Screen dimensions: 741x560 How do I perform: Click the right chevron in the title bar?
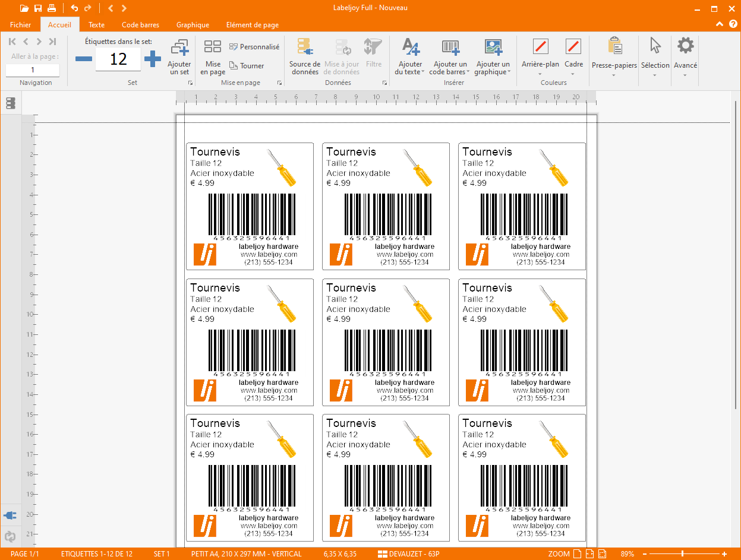click(x=124, y=8)
